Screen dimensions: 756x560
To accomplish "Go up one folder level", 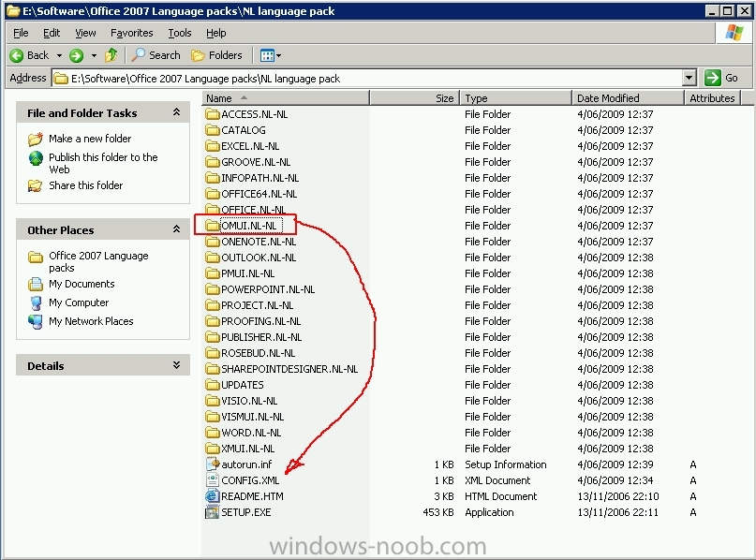I will 111,55.
